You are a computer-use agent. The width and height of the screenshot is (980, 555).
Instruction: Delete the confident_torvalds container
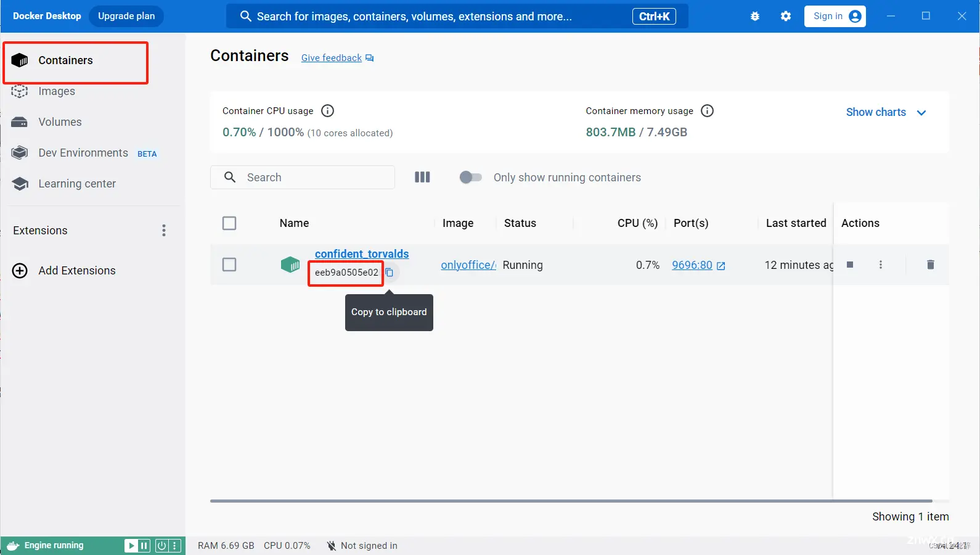tap(931, 265)
